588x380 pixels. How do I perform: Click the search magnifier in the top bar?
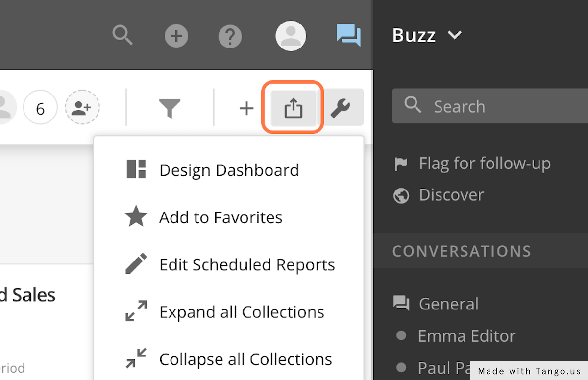coord(122,35)
